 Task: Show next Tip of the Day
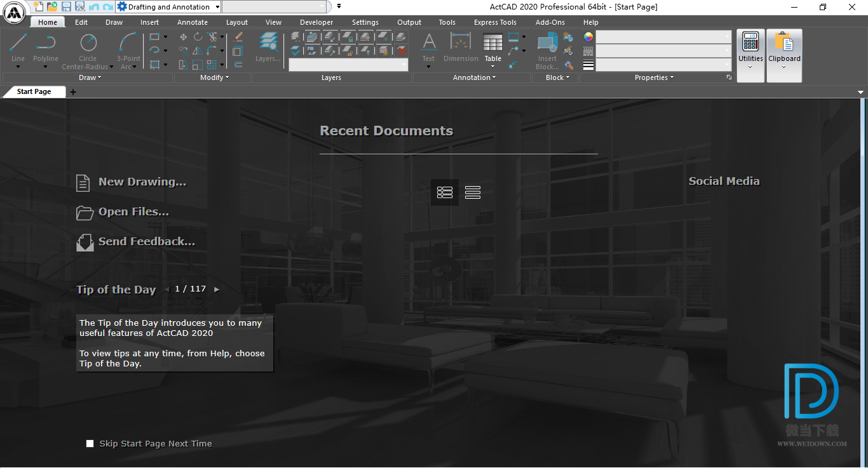pyautogui.click(x=217, y=290)
